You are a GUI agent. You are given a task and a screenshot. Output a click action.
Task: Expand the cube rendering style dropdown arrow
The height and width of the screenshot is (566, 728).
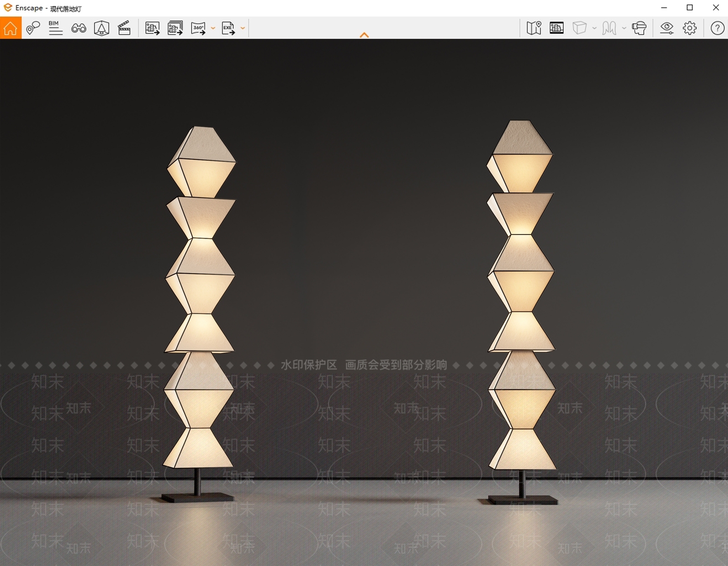(594, 28)
